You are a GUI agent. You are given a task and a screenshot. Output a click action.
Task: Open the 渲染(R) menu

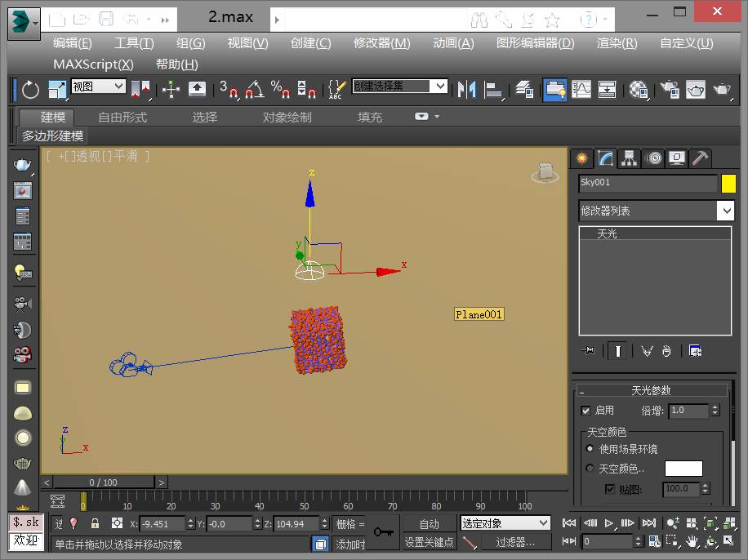pyautogui.click(x=617, y=43)
